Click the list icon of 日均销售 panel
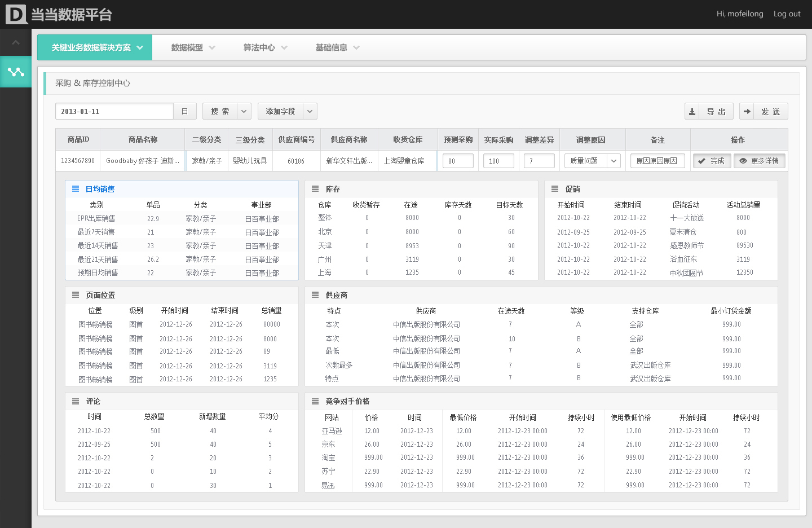812x528 pixels. pos(76,189)
